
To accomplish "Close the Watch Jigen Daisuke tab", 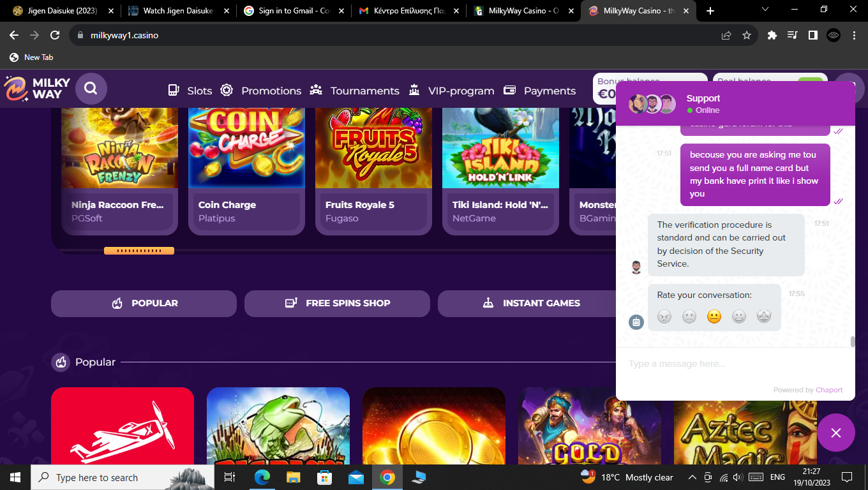I will pyautogui.click(x=226, y=11).
